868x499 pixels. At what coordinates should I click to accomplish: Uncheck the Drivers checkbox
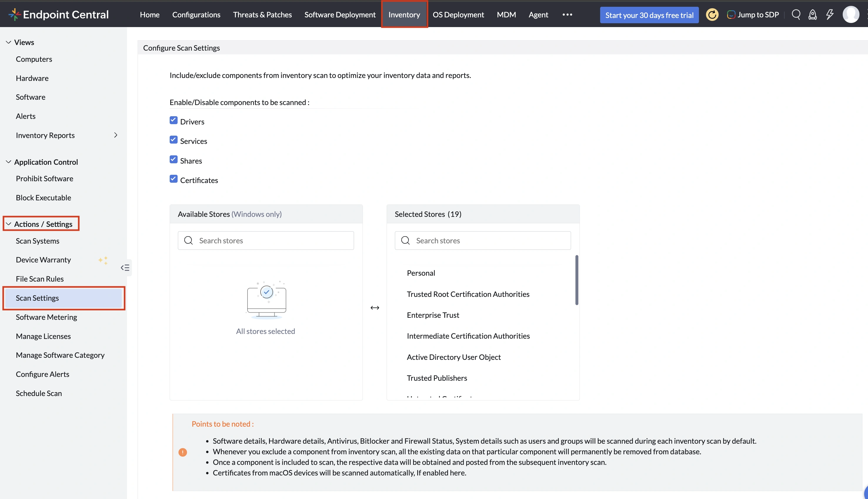173,120
